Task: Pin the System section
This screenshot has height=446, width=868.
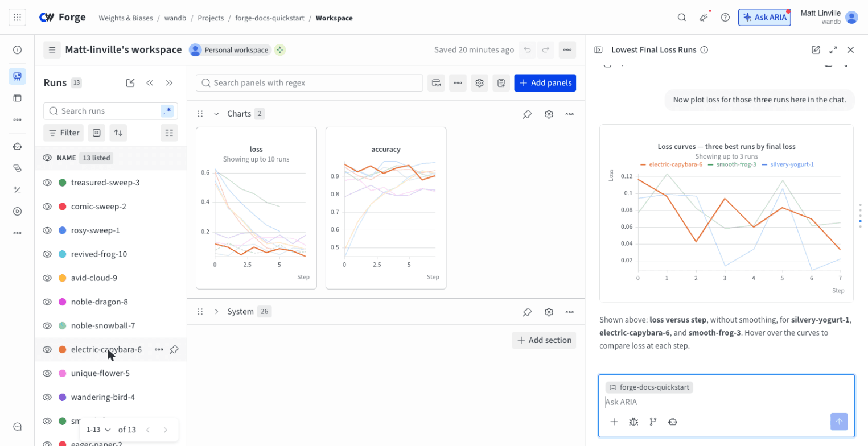Action: pos(527,312)
